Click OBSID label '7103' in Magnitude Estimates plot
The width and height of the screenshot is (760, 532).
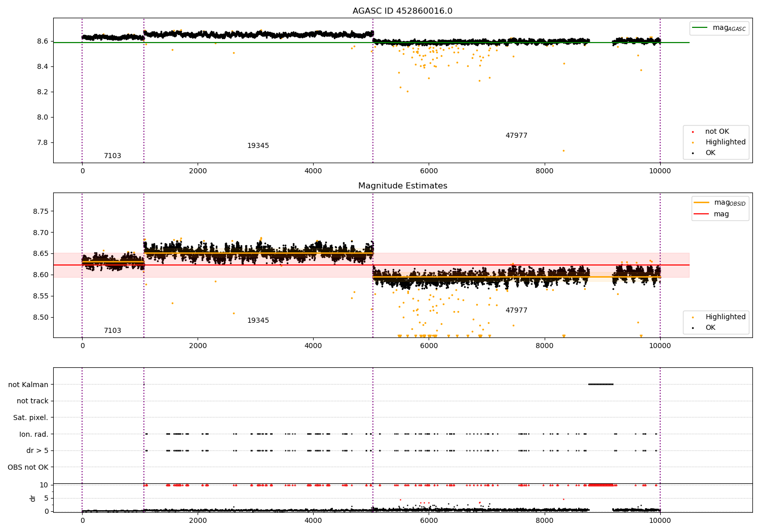click(112, 331)
